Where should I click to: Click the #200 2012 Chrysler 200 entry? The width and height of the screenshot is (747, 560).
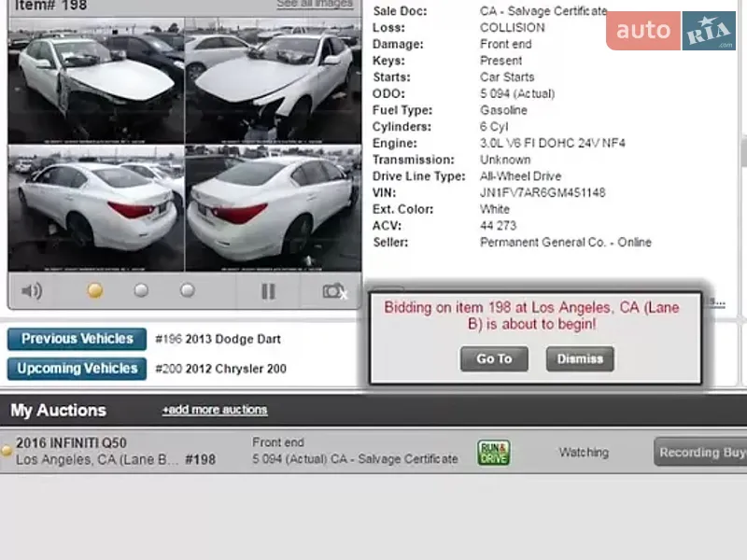(x=221, y=369)
